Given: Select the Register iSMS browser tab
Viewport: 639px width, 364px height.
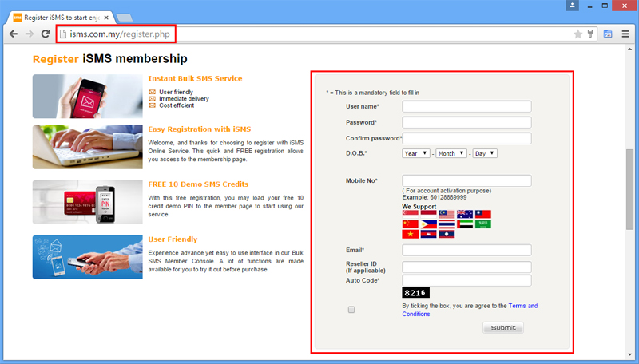Looking at the screenshot, I should click(x=61, y=18).
